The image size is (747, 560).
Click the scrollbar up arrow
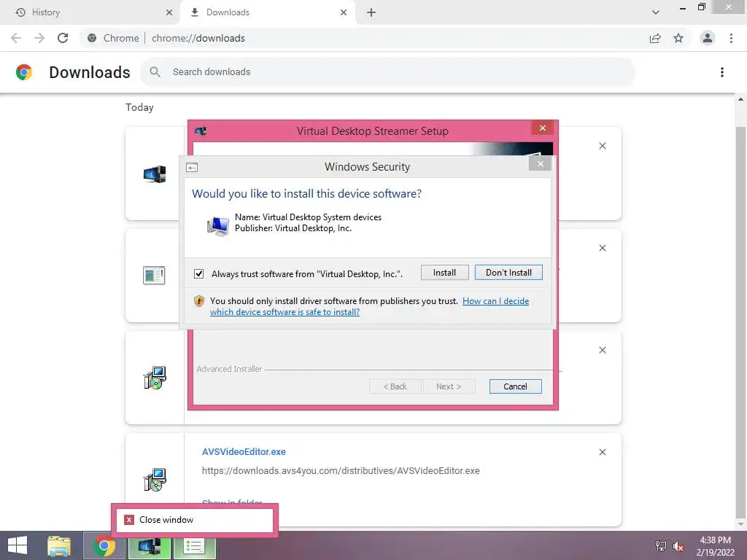(740, 99)
